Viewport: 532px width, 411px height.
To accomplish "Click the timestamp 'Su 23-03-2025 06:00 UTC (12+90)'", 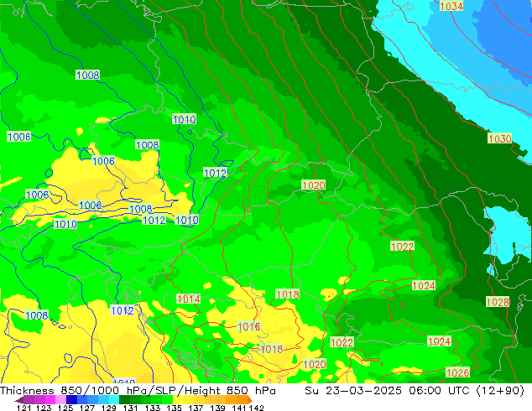I will coord(415,391).
